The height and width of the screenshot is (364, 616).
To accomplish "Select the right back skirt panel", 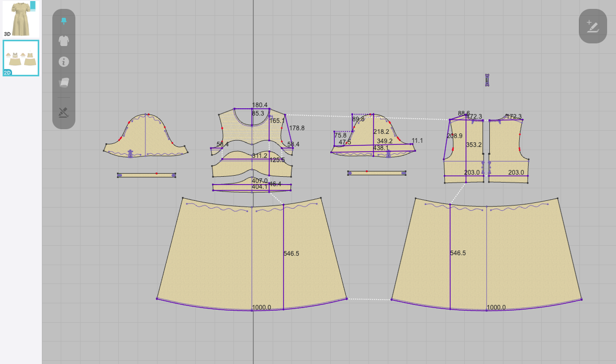I will click(x=523, y=251).
